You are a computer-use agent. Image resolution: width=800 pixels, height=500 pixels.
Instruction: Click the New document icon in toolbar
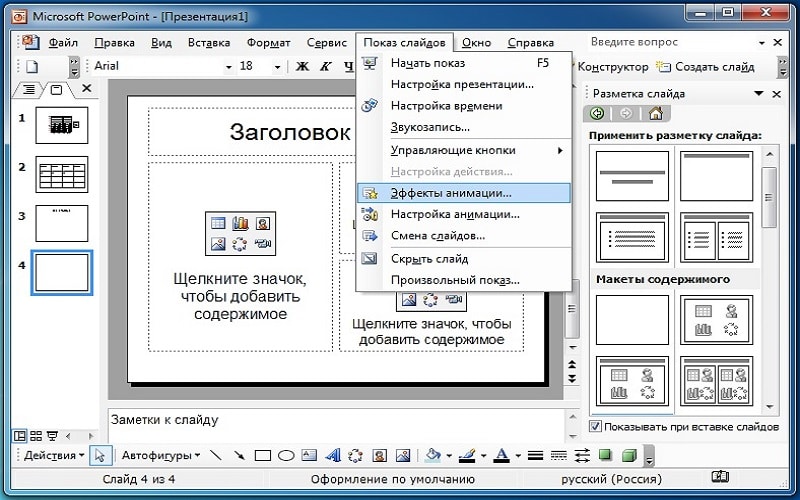point(32,66)
